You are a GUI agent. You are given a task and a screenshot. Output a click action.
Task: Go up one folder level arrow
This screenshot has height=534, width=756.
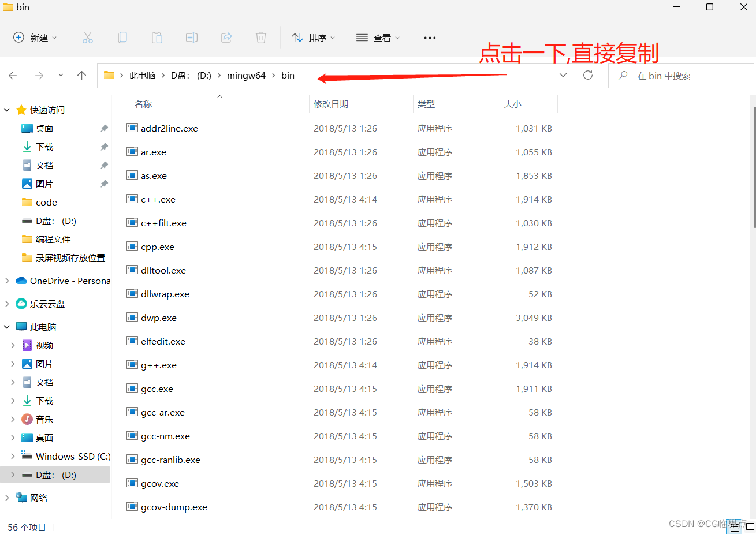(x=82, y=76)
